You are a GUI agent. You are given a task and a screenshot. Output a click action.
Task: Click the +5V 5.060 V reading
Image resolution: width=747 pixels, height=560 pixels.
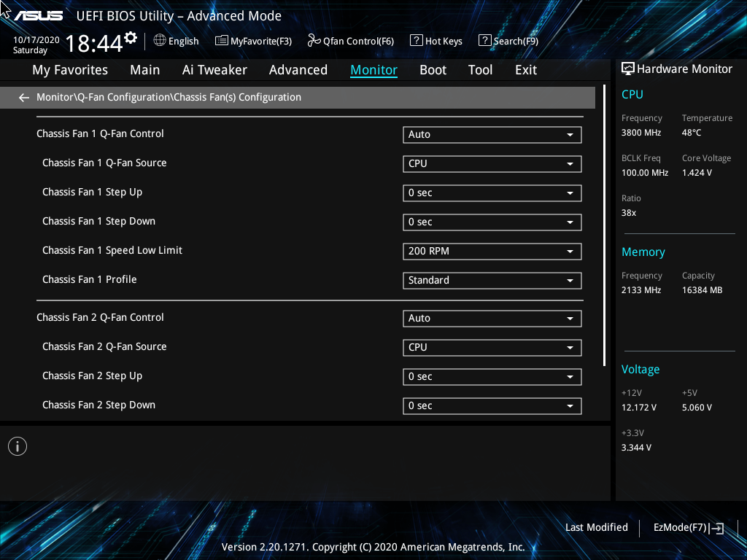pyautogui.click(x=697, y=408)
